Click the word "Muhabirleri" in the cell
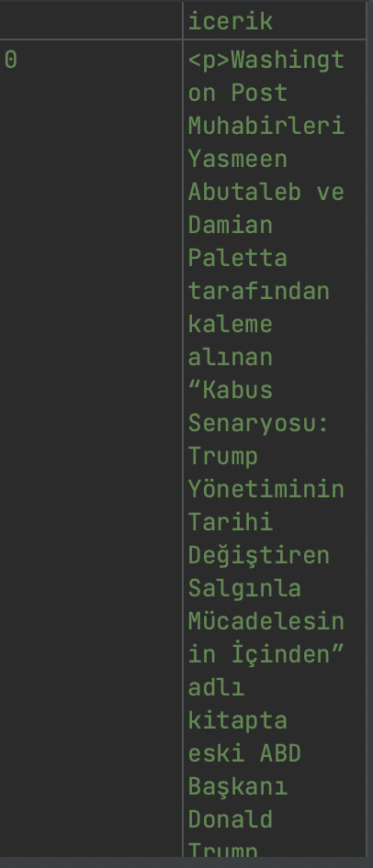This screenshot has width=373, height=868. coord(266,127)
